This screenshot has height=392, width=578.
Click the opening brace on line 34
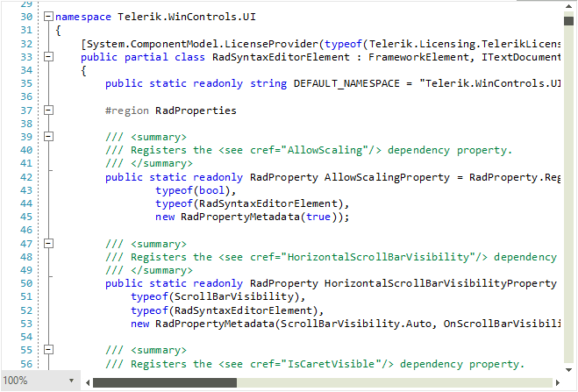tap(83, 71)
